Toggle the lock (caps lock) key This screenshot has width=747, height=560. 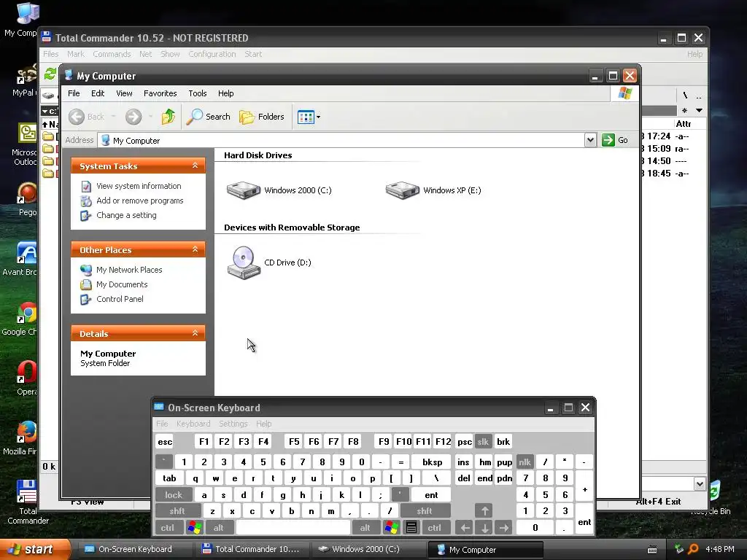tap(174, 495)
